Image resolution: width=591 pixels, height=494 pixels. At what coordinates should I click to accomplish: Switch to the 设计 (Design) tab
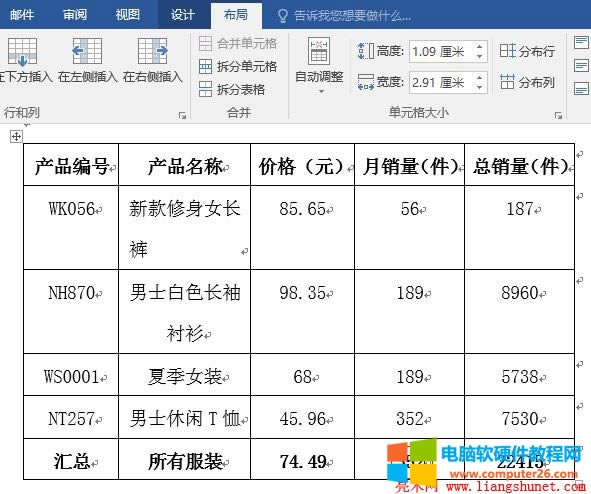183,15
